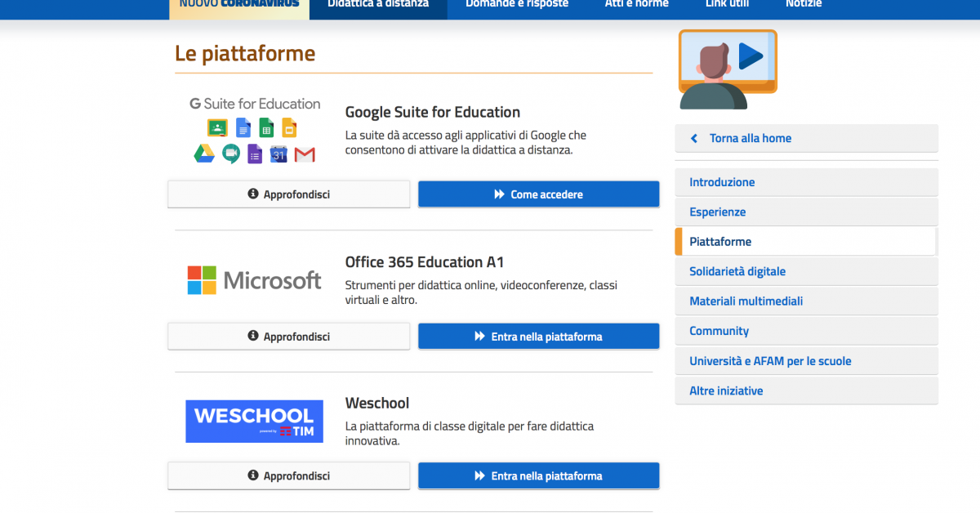The height and width of the screenshot is (513, 980).
Task: Click Approfondisci for Google Suite
Action: (289, 194)
